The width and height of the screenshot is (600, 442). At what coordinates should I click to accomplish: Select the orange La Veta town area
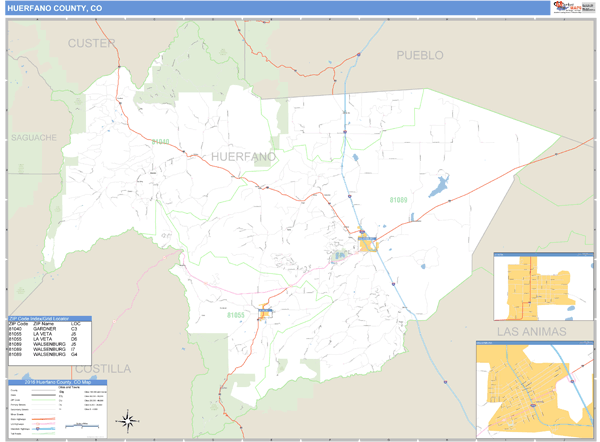265,313
